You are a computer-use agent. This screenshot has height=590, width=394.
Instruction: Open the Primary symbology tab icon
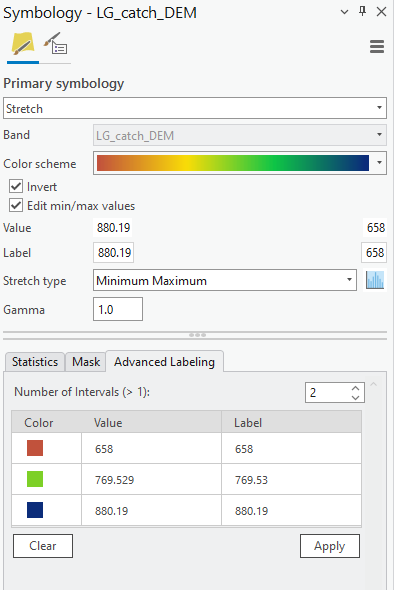[23, 44]
